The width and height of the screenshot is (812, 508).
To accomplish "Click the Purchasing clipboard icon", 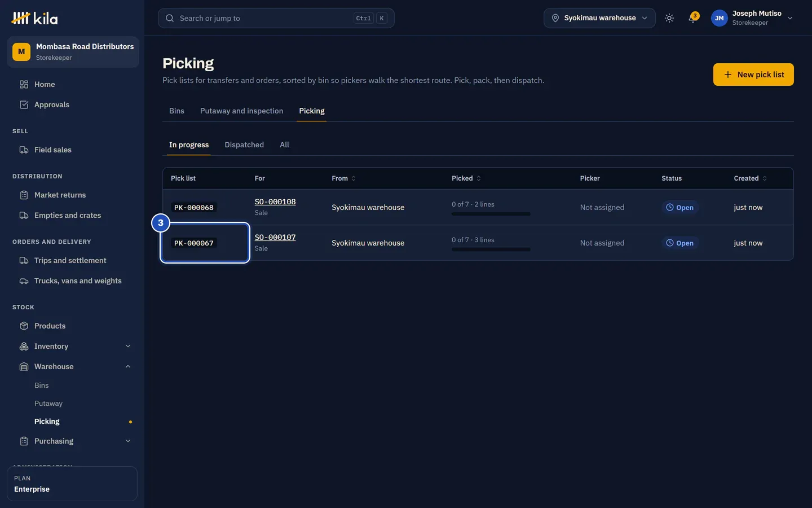I will pos(24,441).
